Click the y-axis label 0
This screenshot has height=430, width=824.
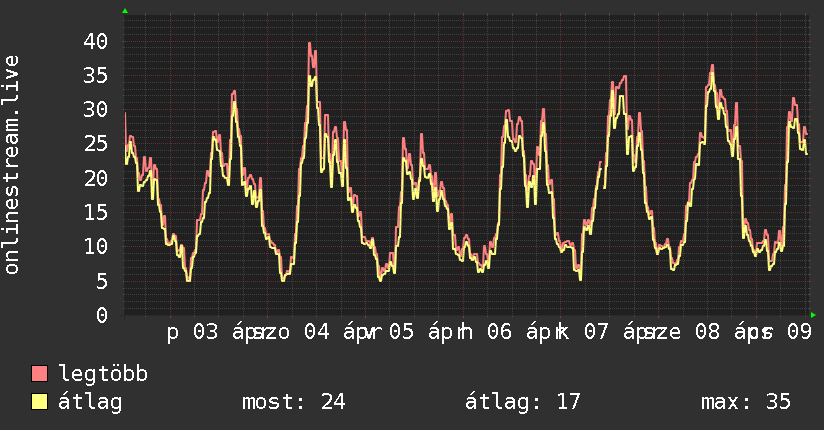click(x=102, y=315)
